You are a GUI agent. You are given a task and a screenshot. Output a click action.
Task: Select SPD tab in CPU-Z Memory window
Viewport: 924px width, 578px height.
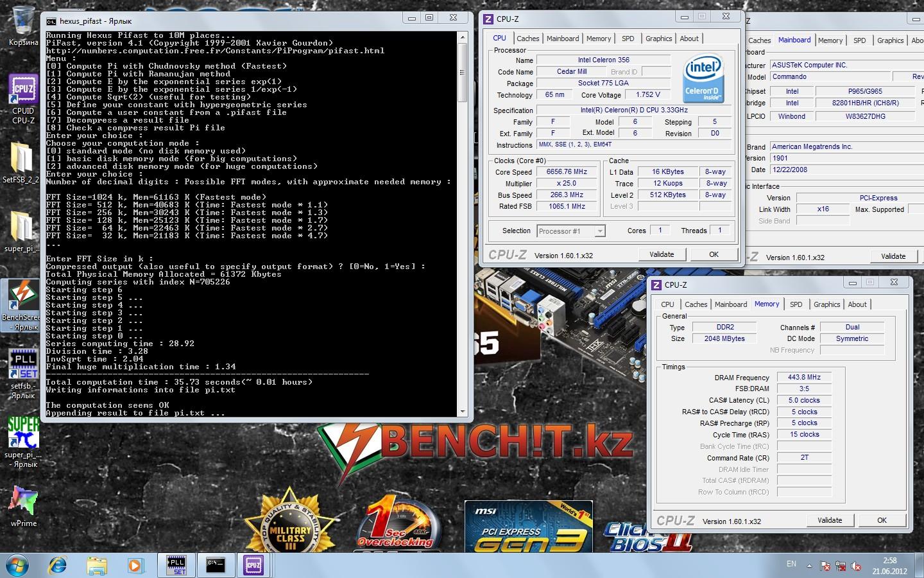[796, 304]
